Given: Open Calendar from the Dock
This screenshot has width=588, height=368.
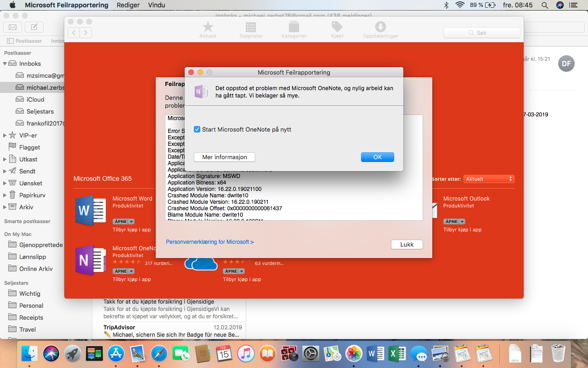Looking at the screenshot, I should [x=224, y=354].
